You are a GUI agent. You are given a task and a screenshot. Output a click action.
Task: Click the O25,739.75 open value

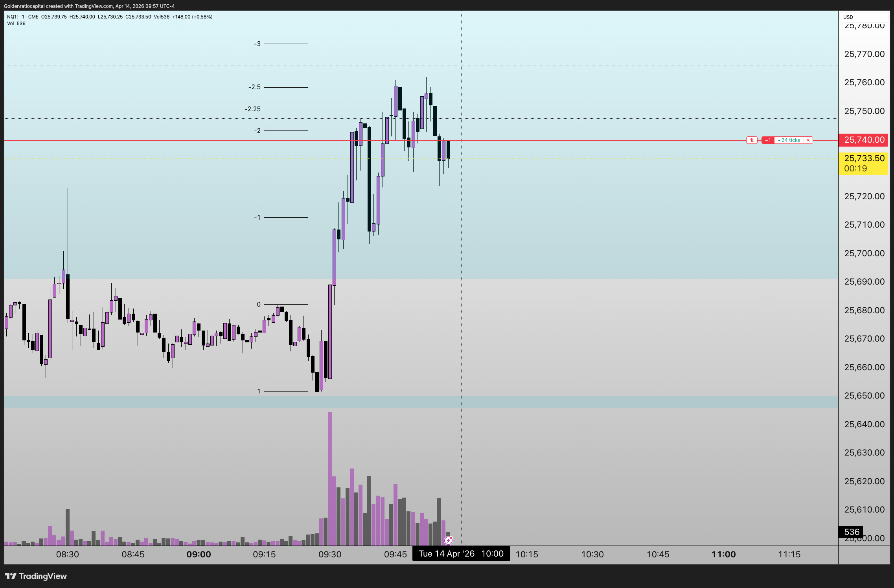(54, 17)
